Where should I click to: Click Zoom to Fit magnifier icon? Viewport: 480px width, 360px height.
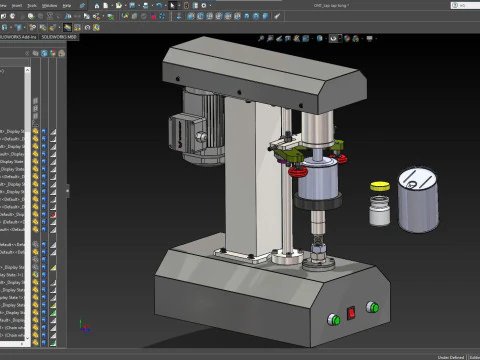(x=261, y=39)
